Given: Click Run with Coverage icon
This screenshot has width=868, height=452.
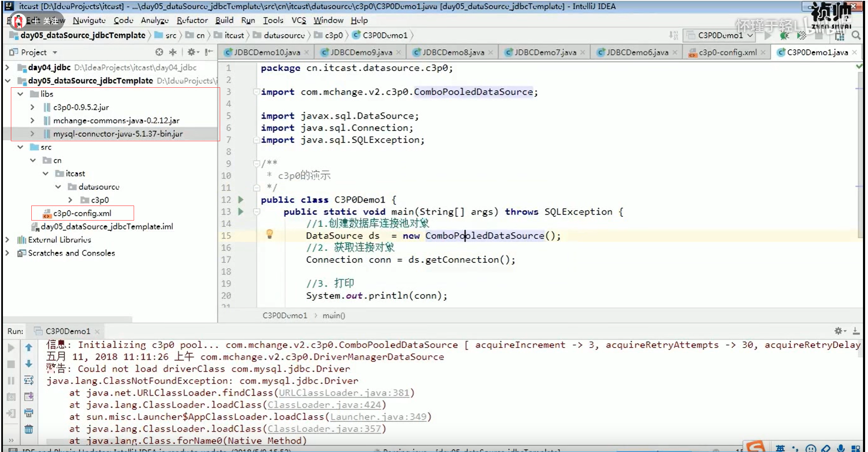Looking at the screenshot, I should [x=801, y=36].
